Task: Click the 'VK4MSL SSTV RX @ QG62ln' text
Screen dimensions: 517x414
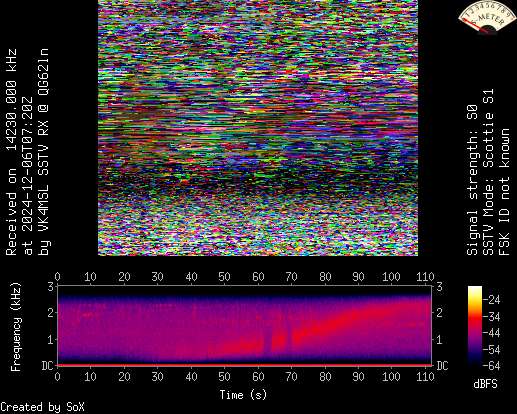Action: [x=44, y=152]
